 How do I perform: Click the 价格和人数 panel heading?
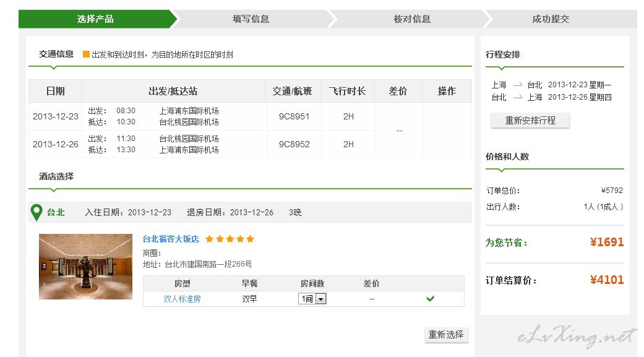[507, 157]
